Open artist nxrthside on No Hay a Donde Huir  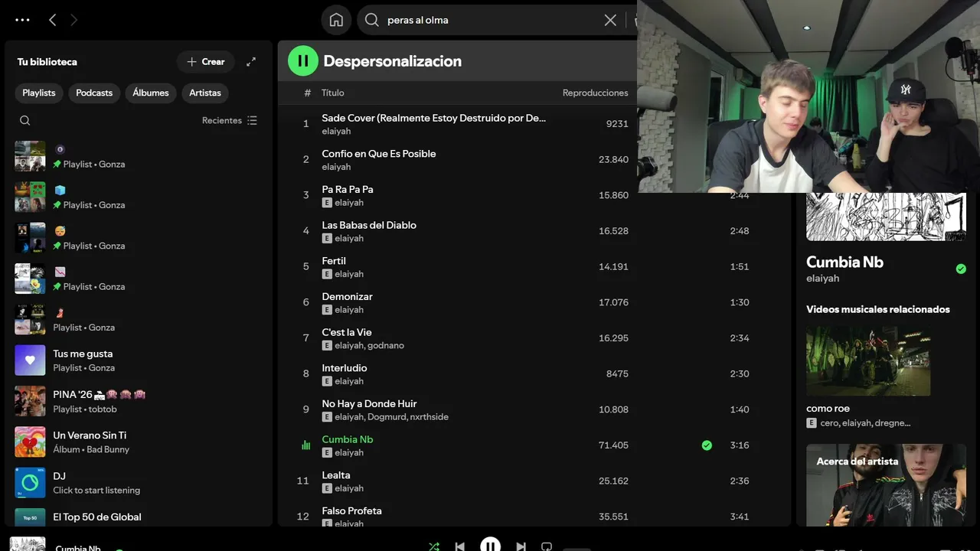(x=430, y=417)
